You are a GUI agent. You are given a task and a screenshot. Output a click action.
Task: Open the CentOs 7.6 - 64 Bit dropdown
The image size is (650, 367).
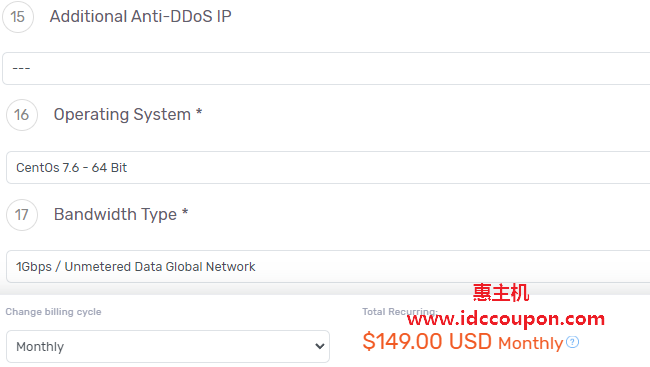(328, 168)
